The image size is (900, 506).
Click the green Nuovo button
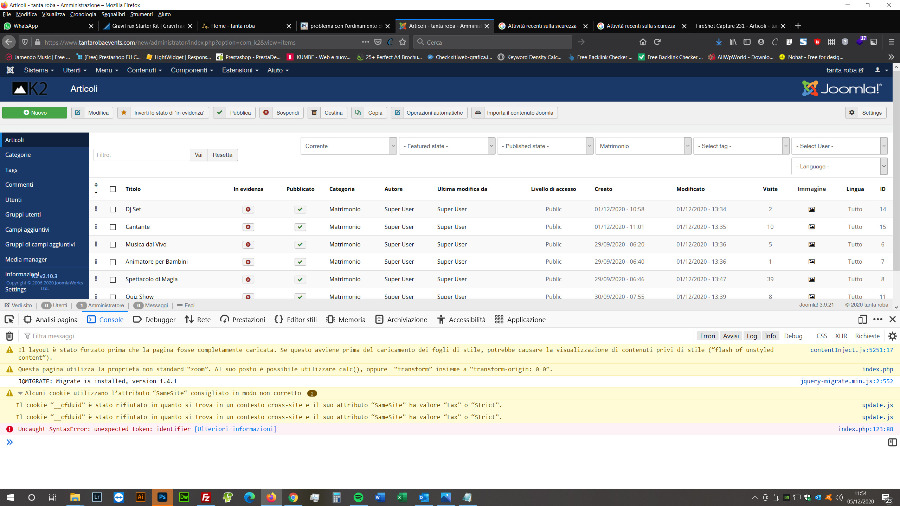tap(34, 113)
